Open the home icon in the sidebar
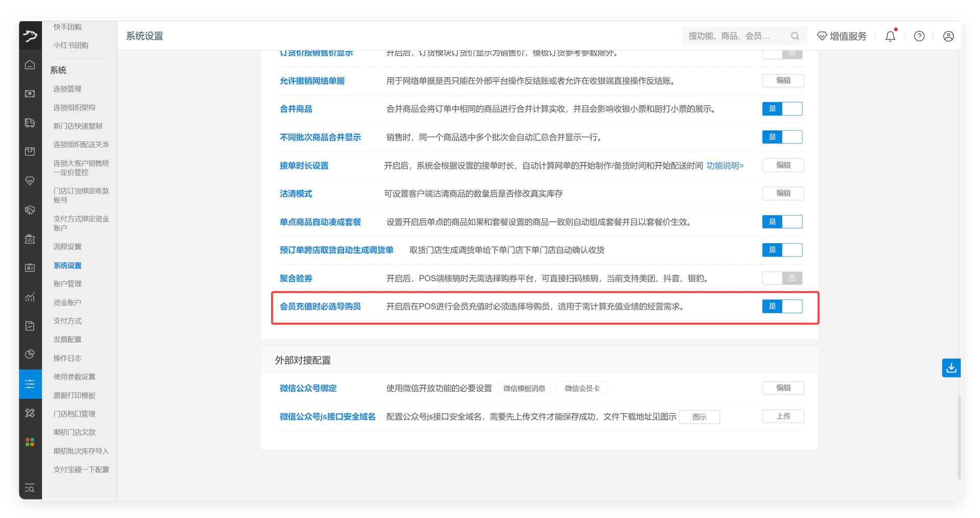Viewport: 980px width, 518px height. click(x=30, y=65)
